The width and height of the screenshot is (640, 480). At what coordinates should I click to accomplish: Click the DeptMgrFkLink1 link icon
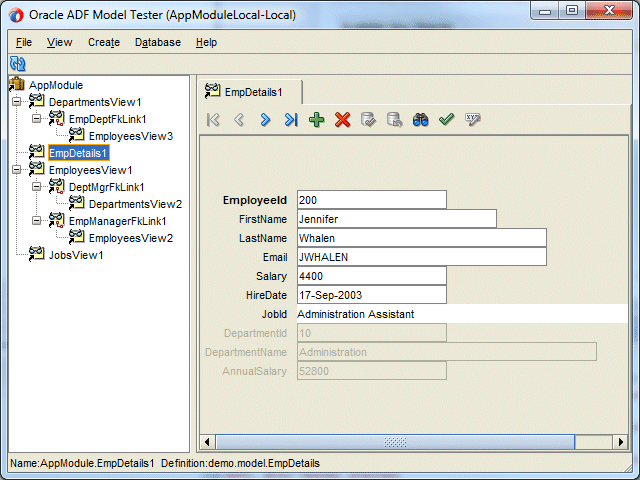(x=57, y=187)
